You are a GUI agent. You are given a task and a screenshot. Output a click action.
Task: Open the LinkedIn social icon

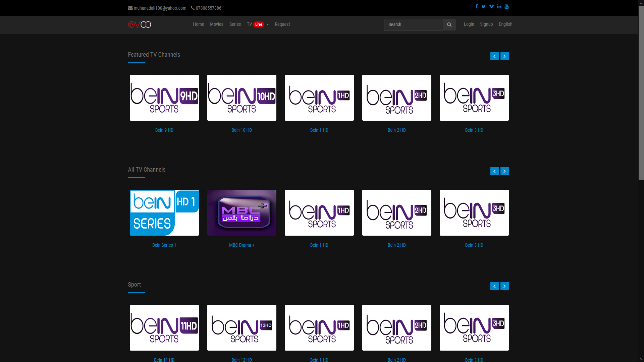[499, 6]
